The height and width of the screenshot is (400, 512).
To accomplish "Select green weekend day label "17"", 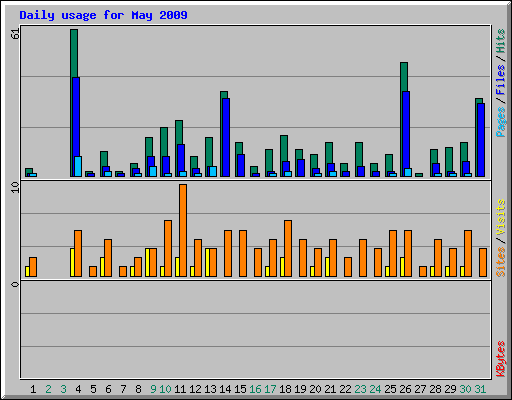I will coord(270,389).
